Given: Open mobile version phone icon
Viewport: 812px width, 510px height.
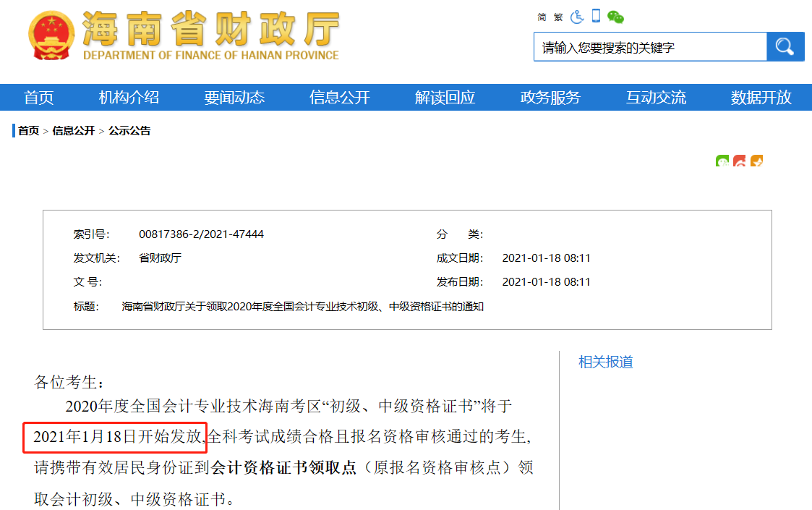Looking at the screenshot, I should tap(596, 16).
